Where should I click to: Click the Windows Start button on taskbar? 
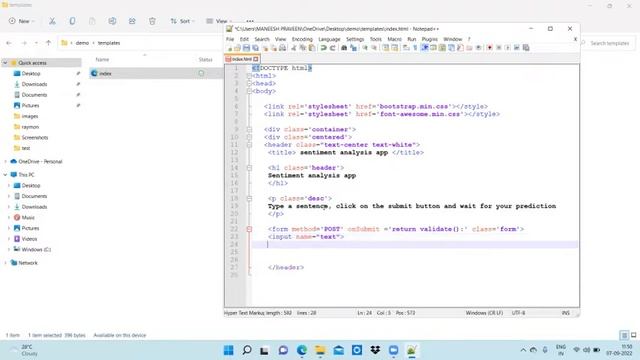pyautogui.click(x=229, y=350)
